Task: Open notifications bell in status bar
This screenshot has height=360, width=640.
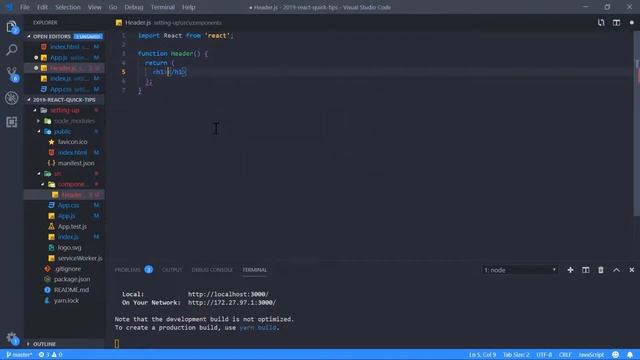Action: [630, 355]
